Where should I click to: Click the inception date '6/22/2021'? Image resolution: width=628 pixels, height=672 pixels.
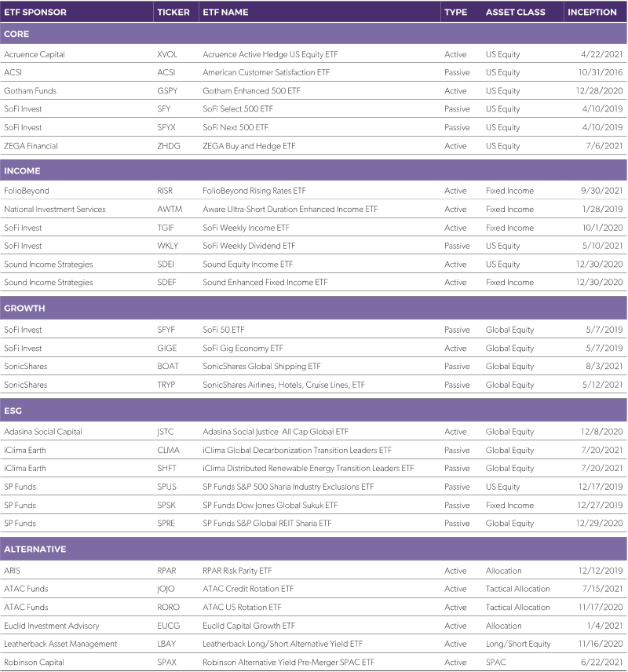point(602,662)
